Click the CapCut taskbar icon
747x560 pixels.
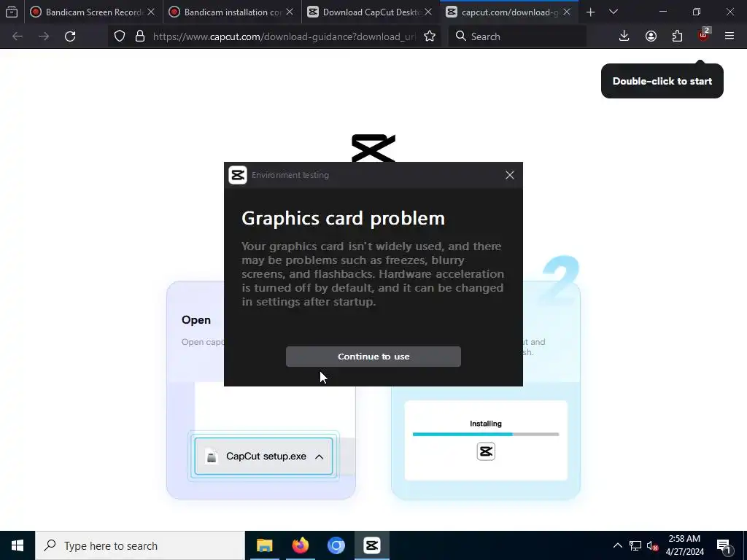pos(371,545)
